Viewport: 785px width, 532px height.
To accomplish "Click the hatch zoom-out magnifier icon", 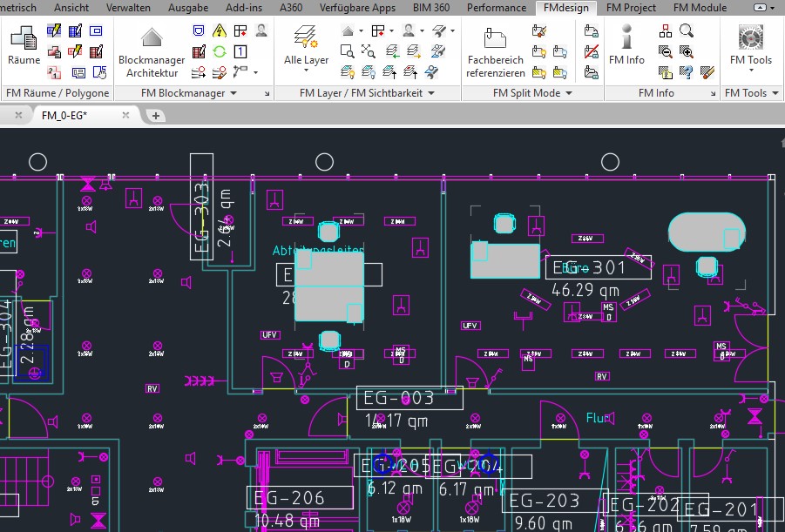I will (x=666, y=51).
